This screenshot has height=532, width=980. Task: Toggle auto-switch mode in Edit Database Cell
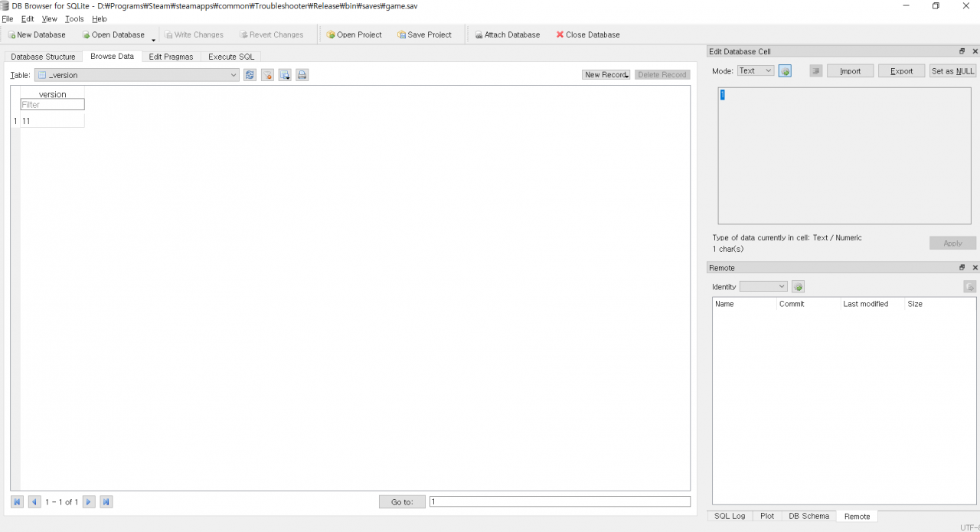tap(785, 71)
